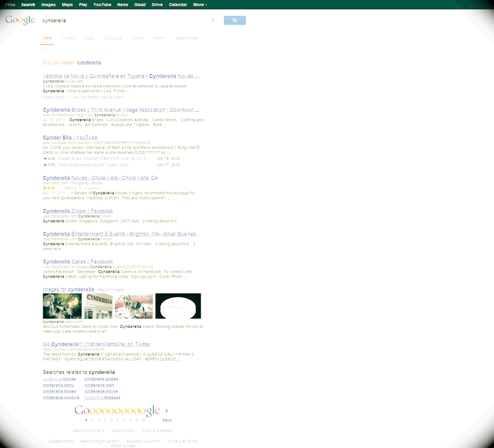This screenshot has width=494, height=448.
Task: Open News in the top navigation bar
Action: (122, 5)
